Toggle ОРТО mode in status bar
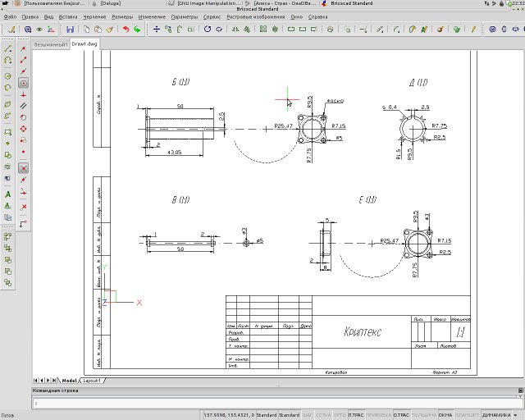Viewport: 525px width, 420px height. [x=340, y=415]
